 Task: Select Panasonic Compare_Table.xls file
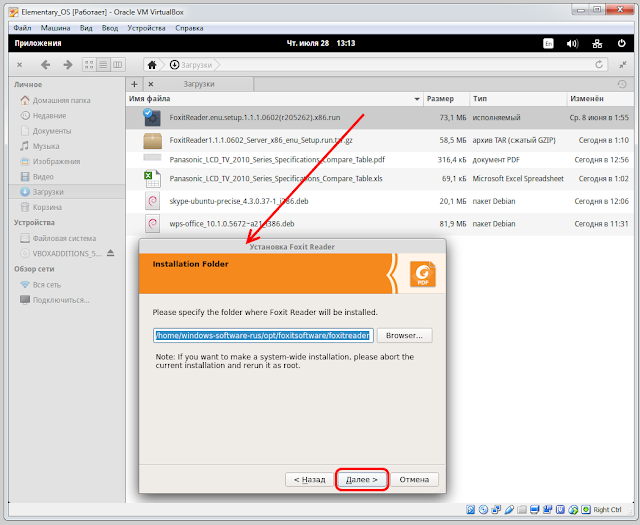point(380,179)
